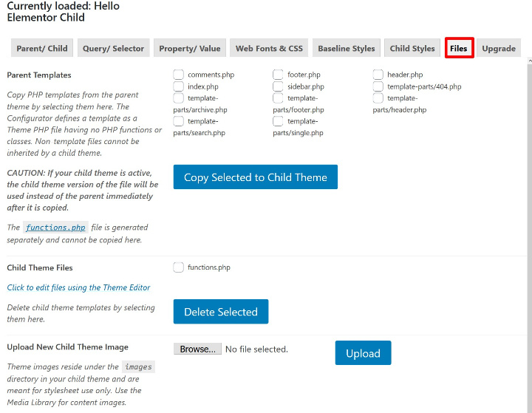Click the Delete Selected button
This screenshot has width=532, height=413.
click(221, 312)
